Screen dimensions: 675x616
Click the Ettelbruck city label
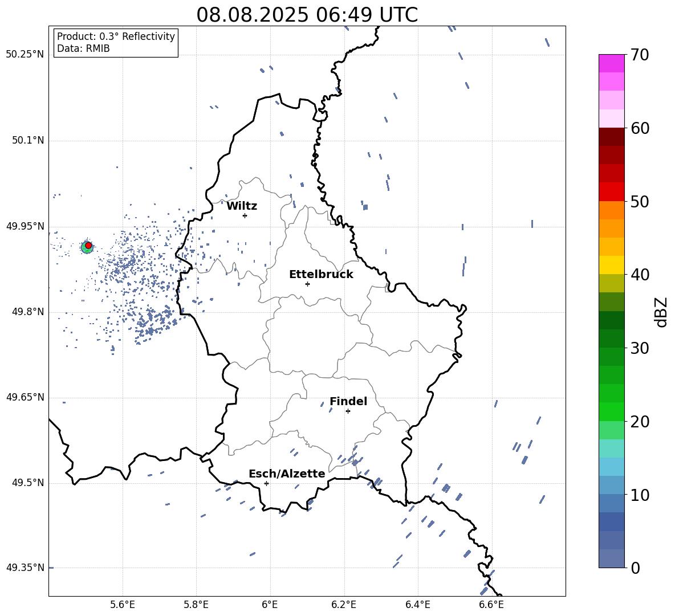tap(321, 275)
